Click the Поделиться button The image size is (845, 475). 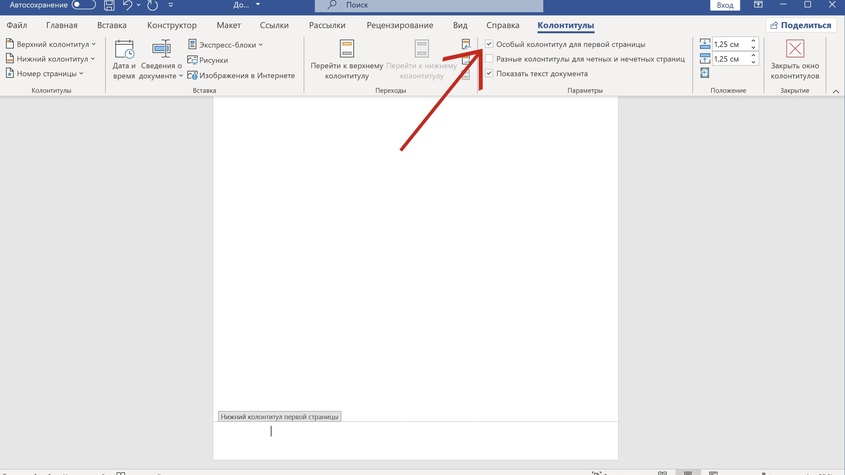800,25
